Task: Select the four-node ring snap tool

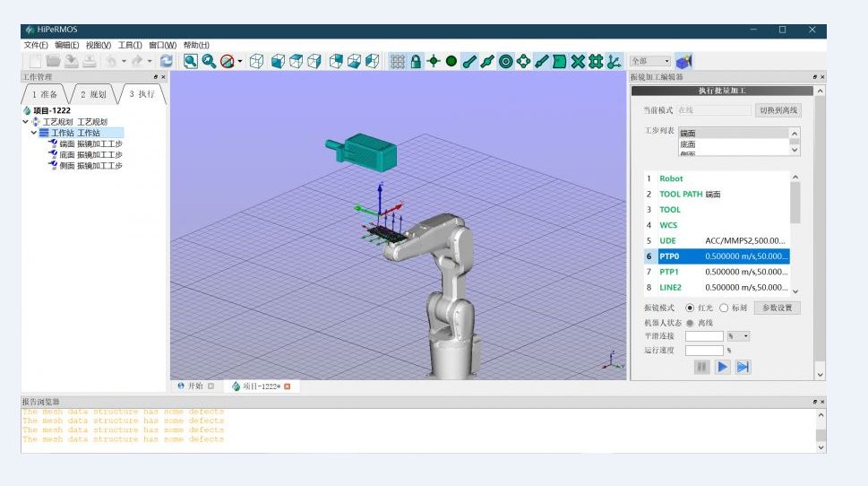Action: tap(523, 61)
